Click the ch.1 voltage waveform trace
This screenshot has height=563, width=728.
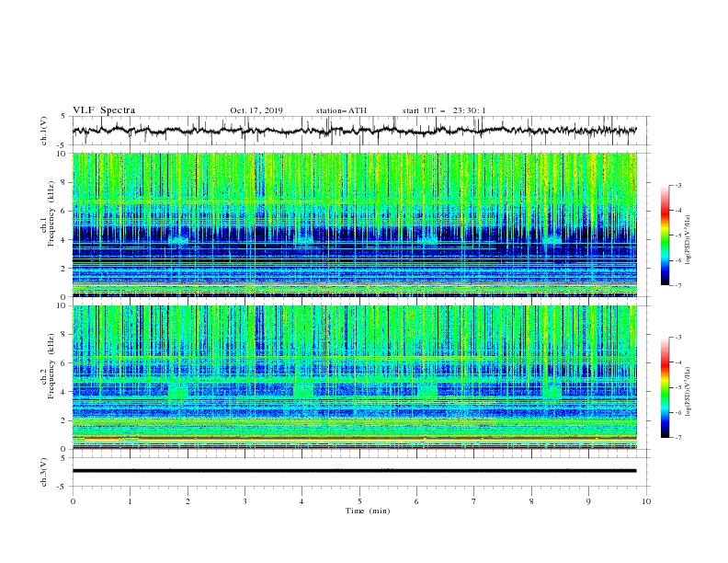[354, 131]
